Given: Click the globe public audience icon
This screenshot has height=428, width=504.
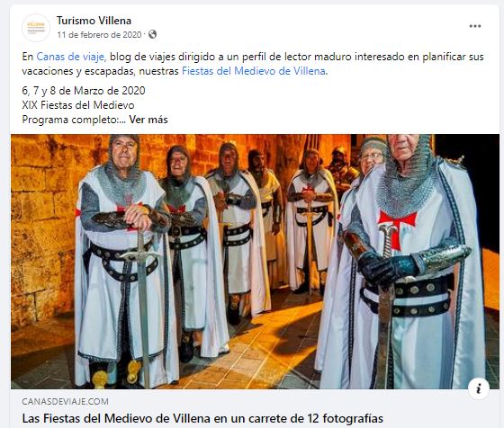Looking at the screenshot, I should coord(152,34).
